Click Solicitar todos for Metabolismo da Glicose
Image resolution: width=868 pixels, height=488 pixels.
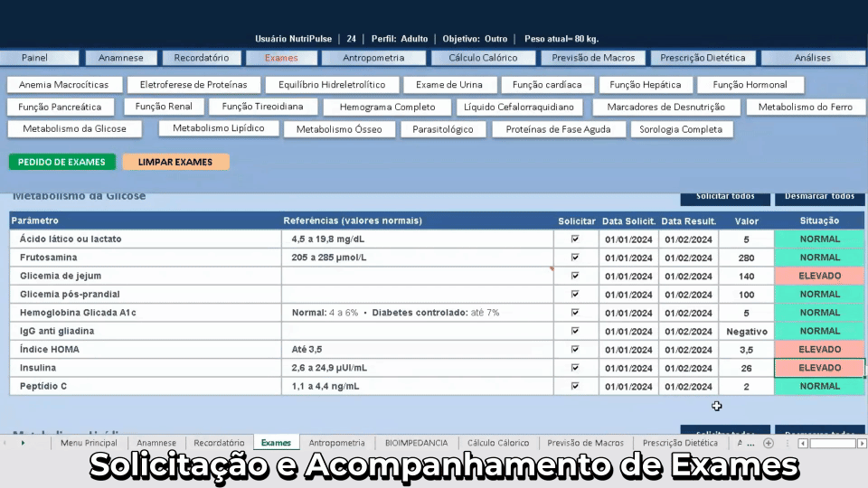pos(725,198)
